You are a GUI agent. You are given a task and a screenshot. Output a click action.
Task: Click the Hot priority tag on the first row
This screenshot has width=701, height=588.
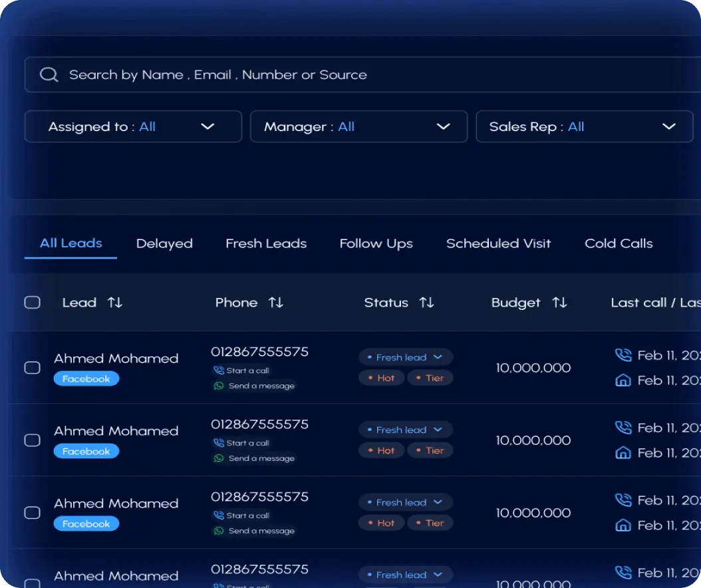point(381,377)
